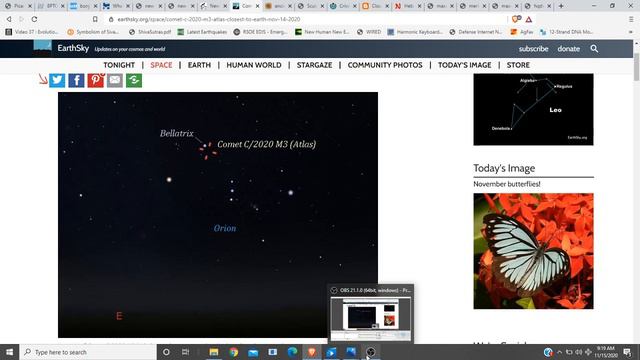Viewport: 640px width, 360px height.
Task: Open the STORE menu section
Action: point(518,65)
